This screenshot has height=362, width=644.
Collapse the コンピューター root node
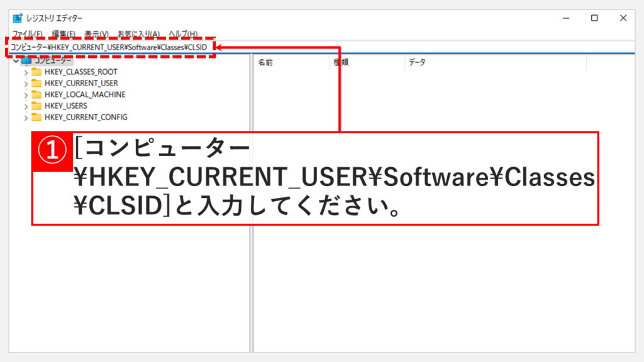click(16, 61)
